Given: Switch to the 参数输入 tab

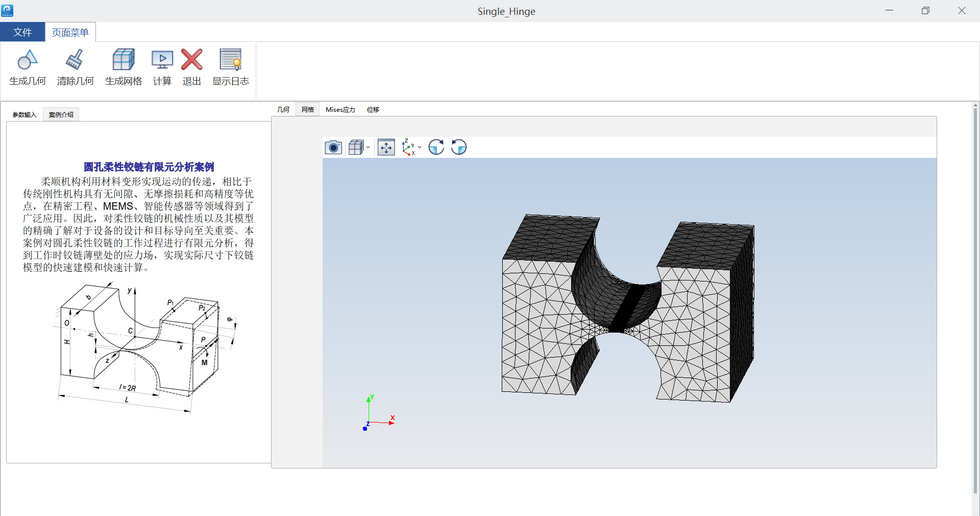Looking at the screenshot, I should (x=24, y=114).
